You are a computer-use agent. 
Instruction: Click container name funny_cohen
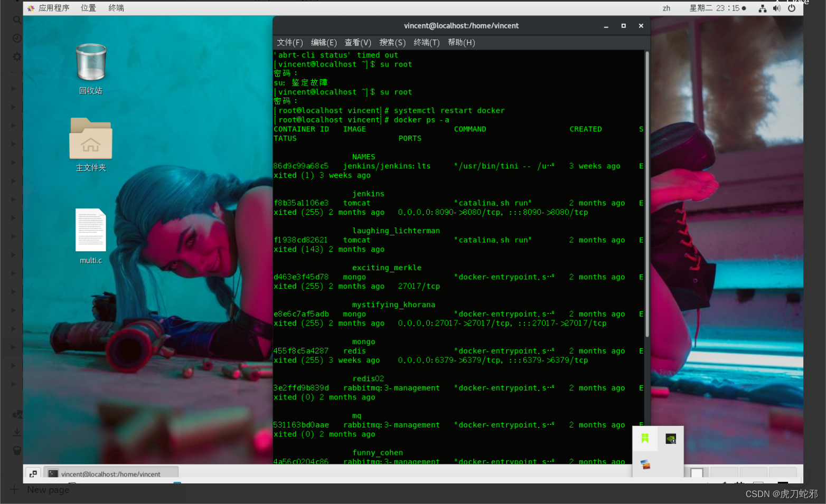pos(378,452)
